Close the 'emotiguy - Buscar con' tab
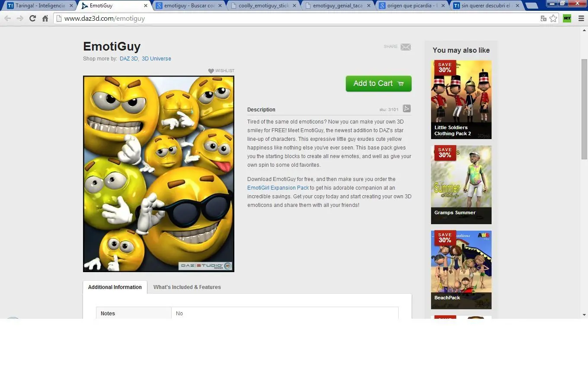The width and height of the screenshot is (588, 368). [220, 6]
